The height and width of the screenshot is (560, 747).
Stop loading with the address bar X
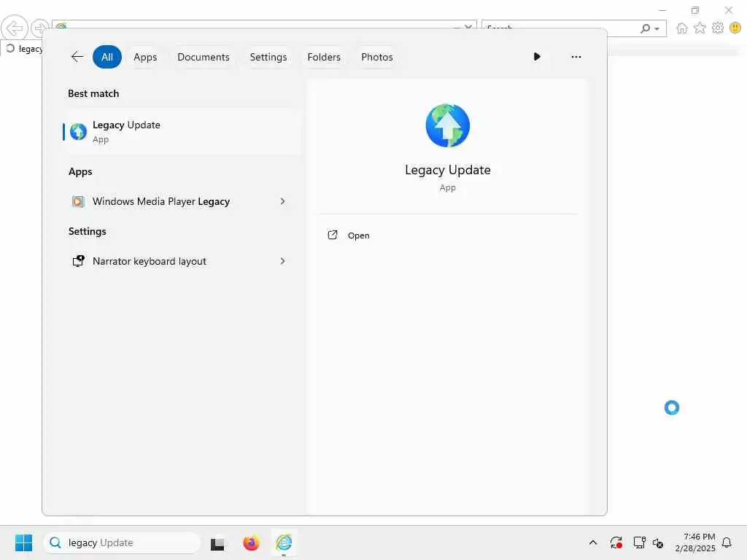pyautogui.click(x=468, y=27)
